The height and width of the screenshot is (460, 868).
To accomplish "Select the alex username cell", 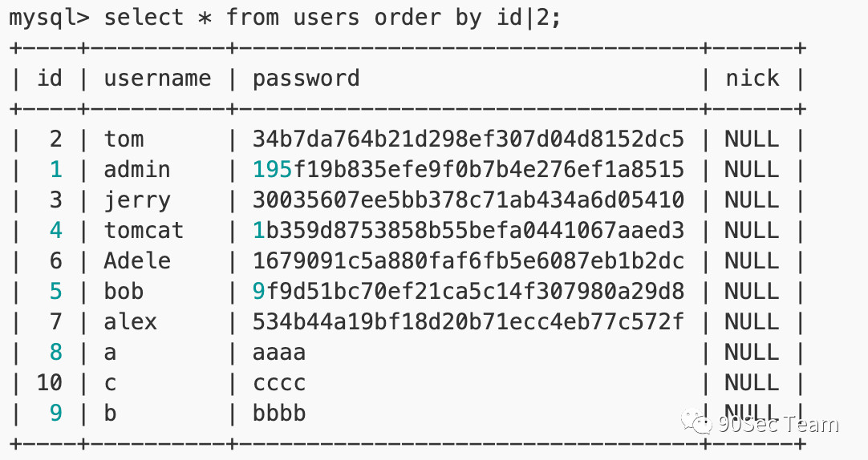I will tap(131, 322).
